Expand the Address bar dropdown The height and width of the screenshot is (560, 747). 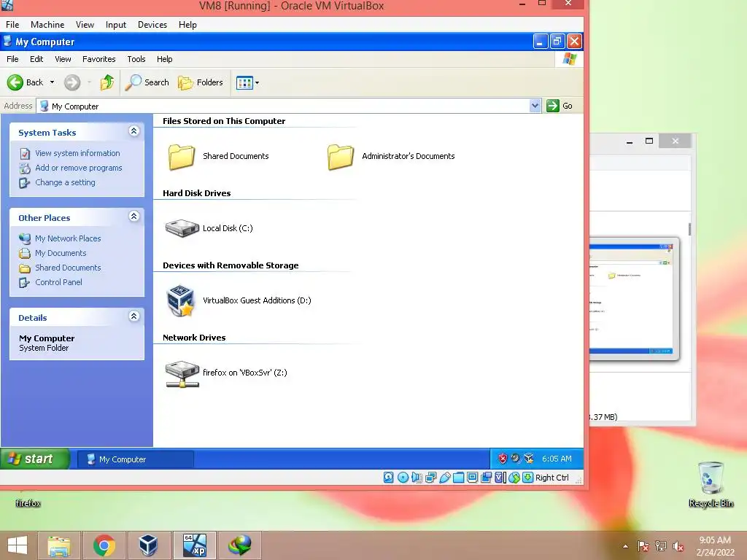(x=535, y=106)
